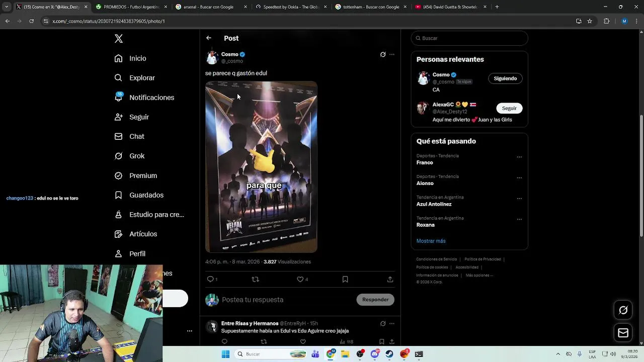Switch to tottenham Google search tab

(371, 7)
